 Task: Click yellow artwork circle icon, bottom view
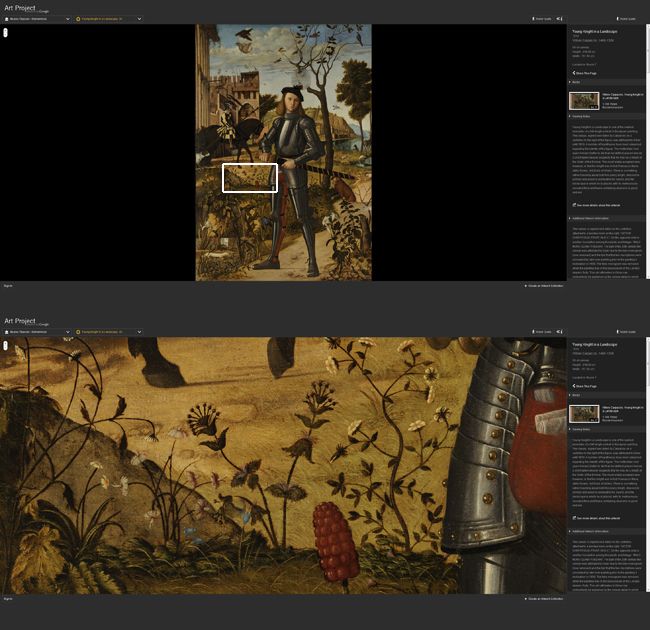coord(78,332)
